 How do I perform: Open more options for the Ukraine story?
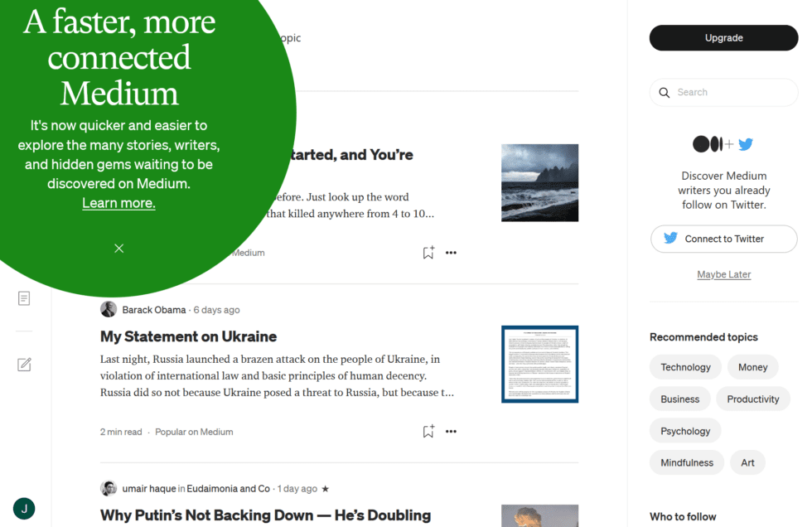451,431
